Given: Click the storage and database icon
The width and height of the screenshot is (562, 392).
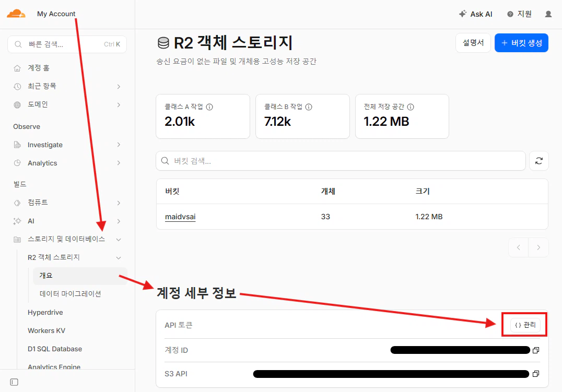Looking at the screenshot, I should (17, 240).
